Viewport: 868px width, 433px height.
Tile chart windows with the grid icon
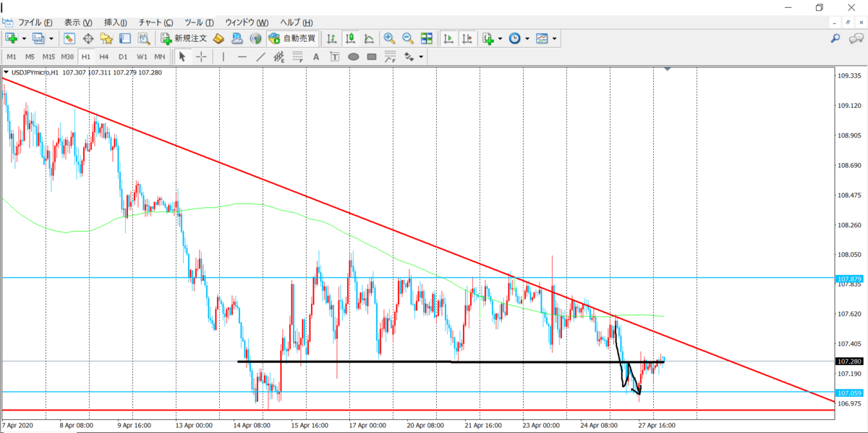tap(426, 38)
